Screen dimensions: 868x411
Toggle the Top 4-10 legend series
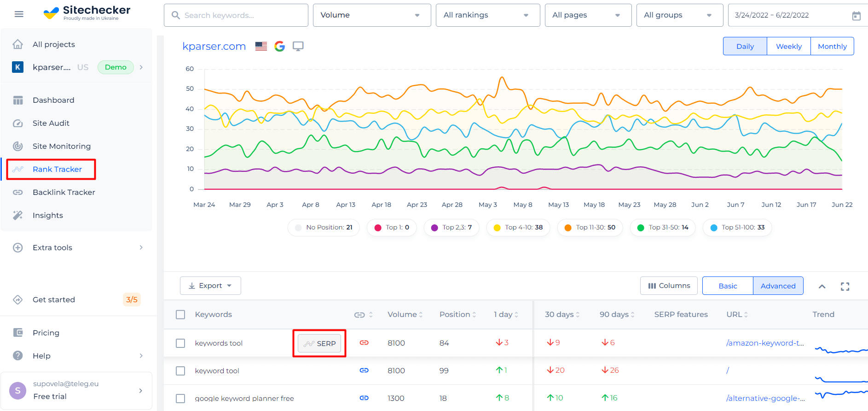(518, 228)
